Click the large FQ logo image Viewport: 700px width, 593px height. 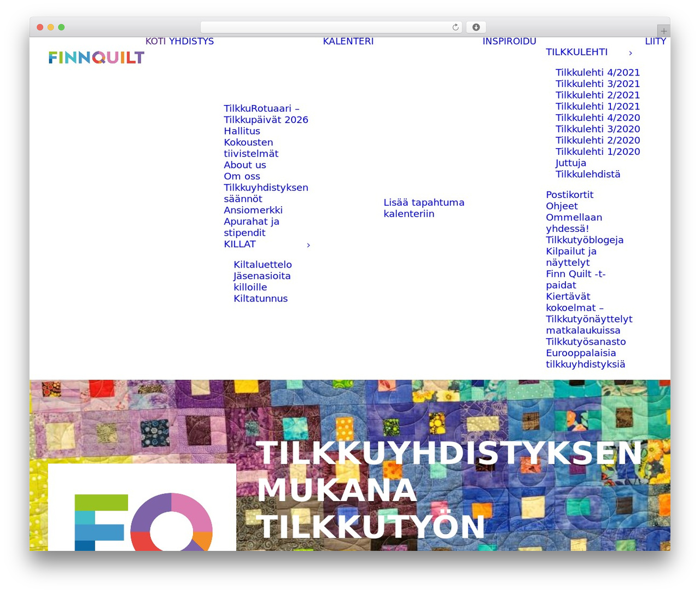point(142,507)
